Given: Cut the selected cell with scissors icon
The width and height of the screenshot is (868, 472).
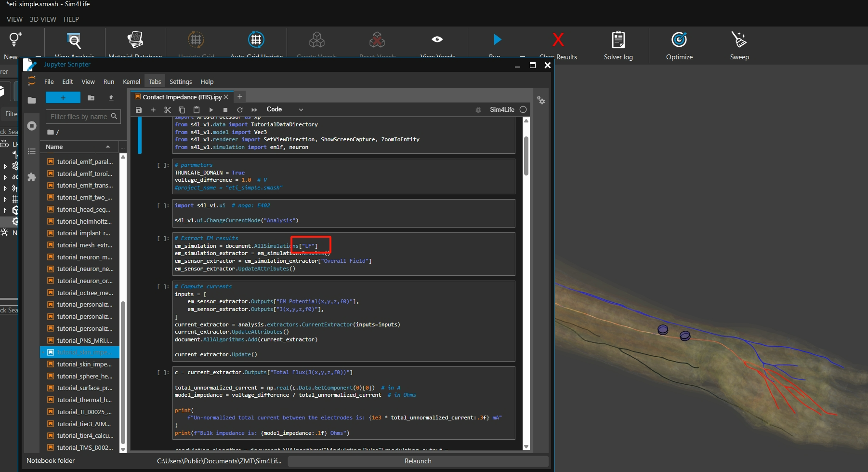Looking at the screenshot, I should click(168, 110).
